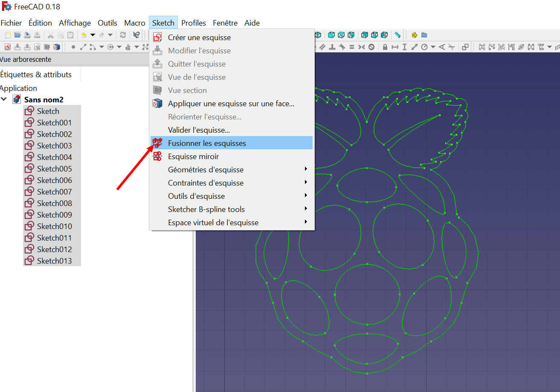Image resolution: width=560 pixels, height=392 pixels.
Task: Open the circle tools dropdown arrow
Action: coord(119,47)
